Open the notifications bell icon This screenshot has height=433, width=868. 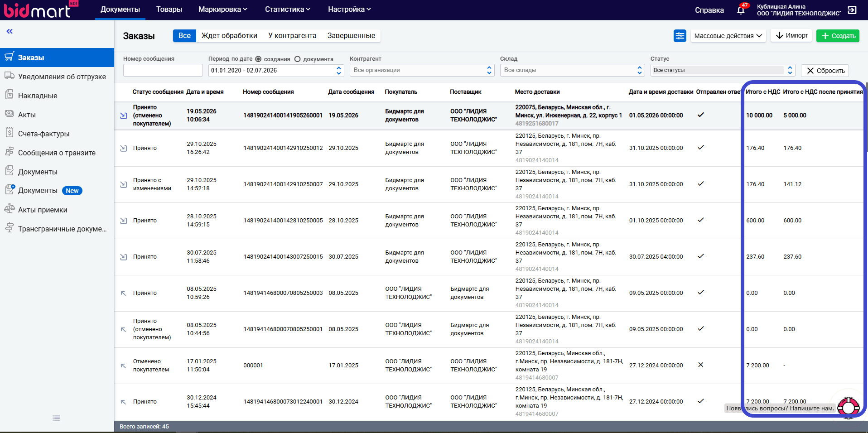(741, 10)
